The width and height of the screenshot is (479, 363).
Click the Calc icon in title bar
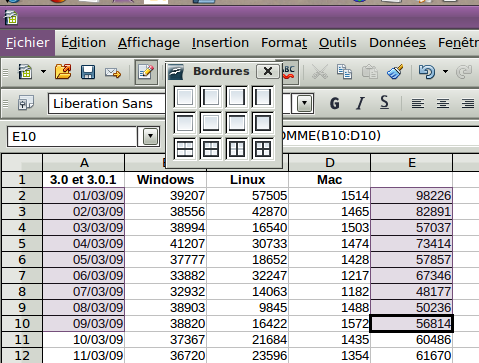click(11, 18)
